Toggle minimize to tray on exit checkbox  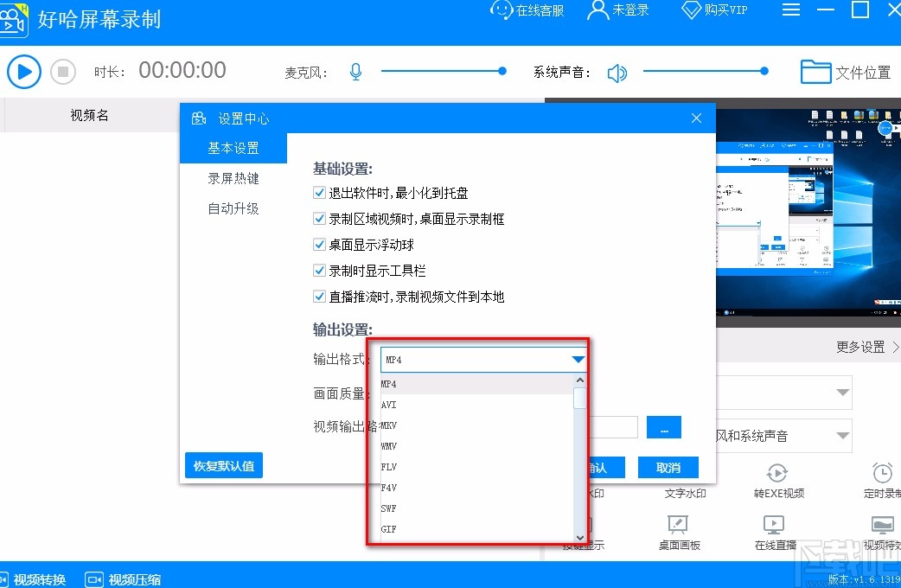[319, 193]
